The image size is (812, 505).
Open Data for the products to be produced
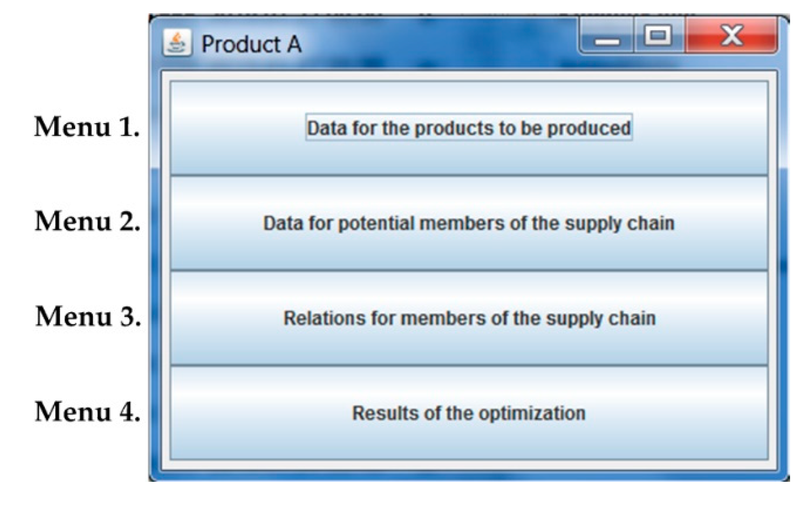tap(469, 128)
